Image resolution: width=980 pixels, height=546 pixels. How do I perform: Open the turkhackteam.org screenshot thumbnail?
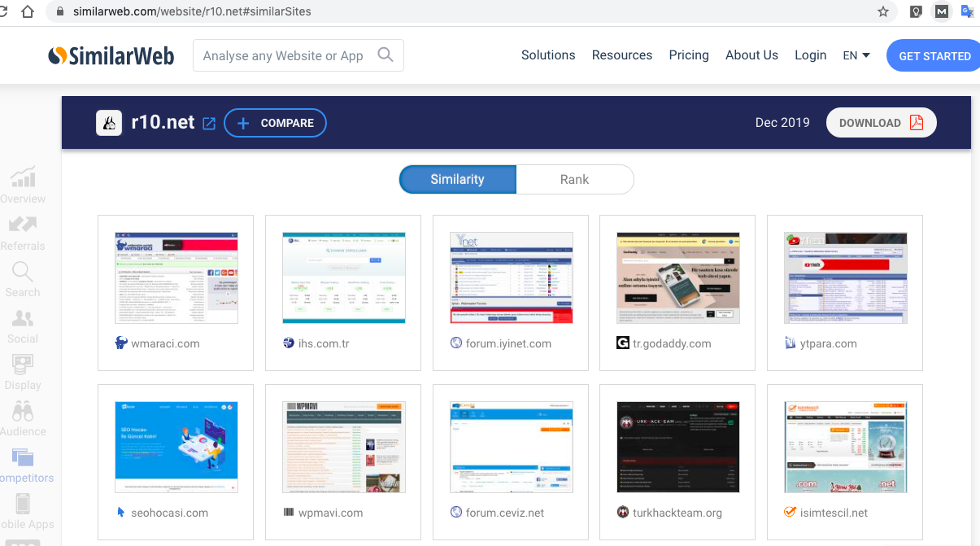click(678, 447)
